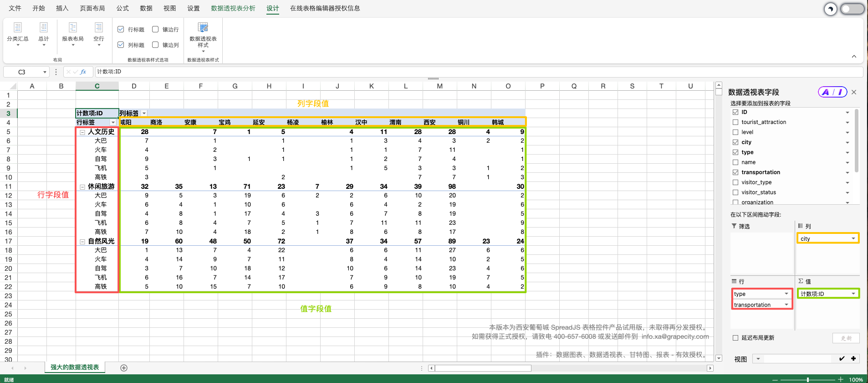Click the AI assistant badge in the field panel
This screenshot has width=868, height=383.
tap(833, 92)
